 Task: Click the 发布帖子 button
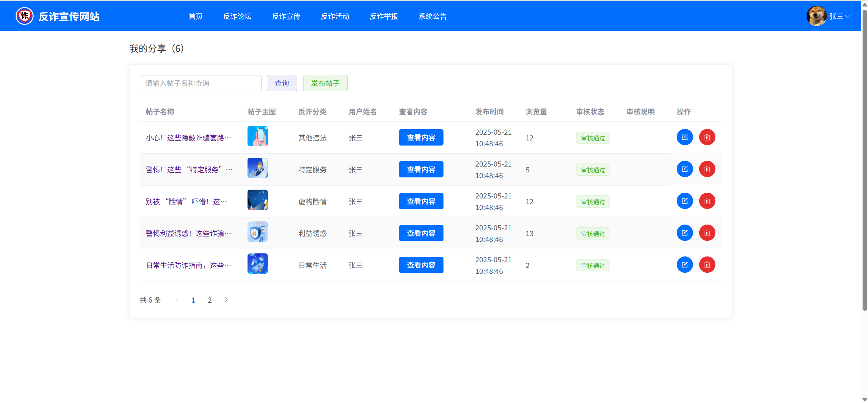(325, 83)
